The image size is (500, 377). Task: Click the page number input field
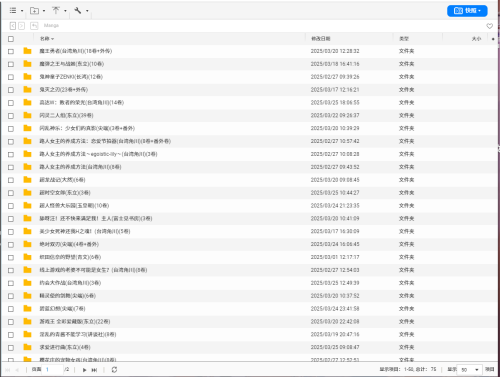[53, 370]
